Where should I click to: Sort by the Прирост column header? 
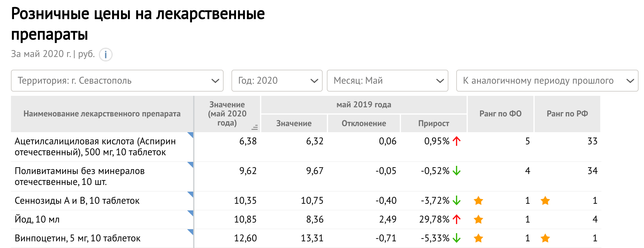tap(433, 123)
